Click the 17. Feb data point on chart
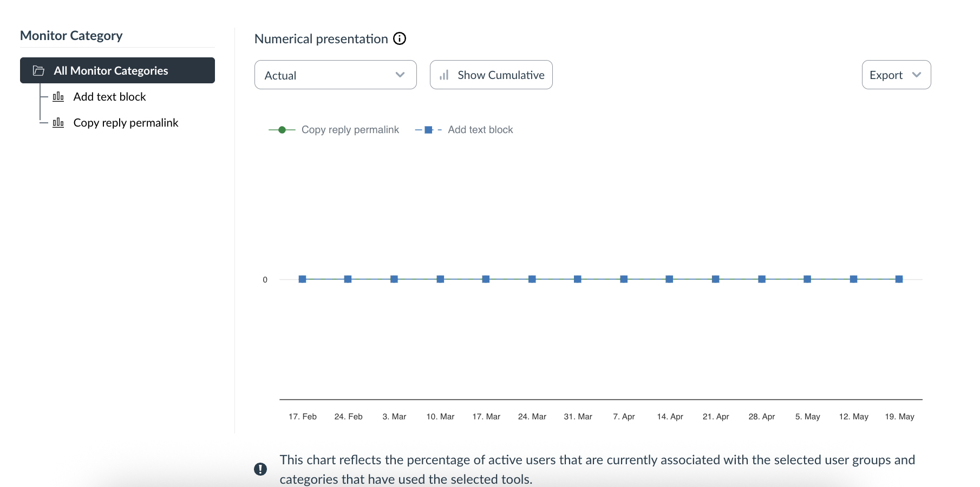Image resolution: width=980 pixels, height=487 pixels. pyautogui.click(x=303, y=279)
